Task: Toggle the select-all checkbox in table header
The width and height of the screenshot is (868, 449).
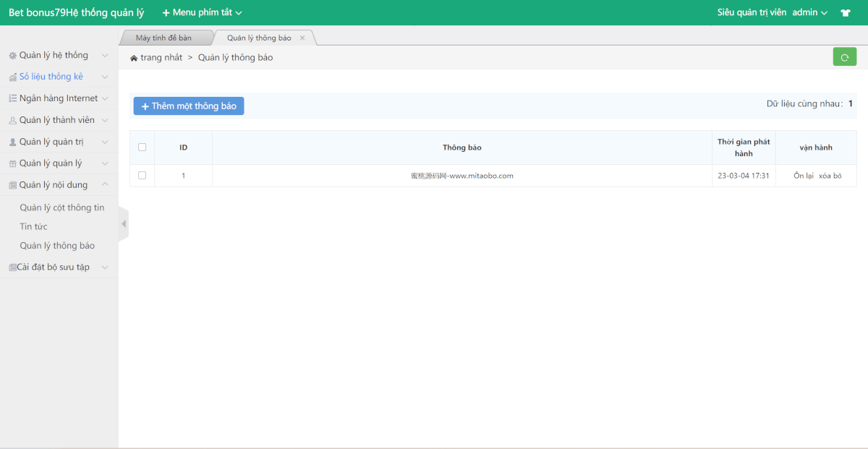Action: click(142, 147)
